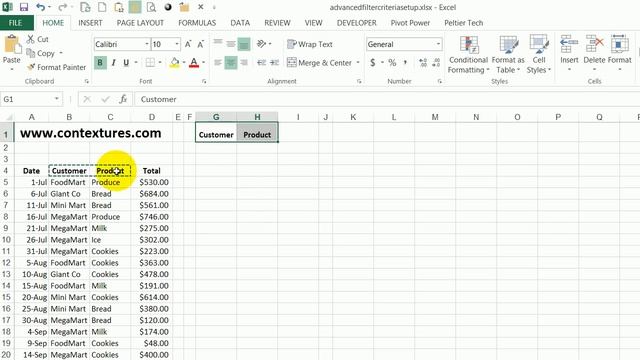Middle align cell contents
This screenshot has height=360, width=640.
click(x=231, y=44)
